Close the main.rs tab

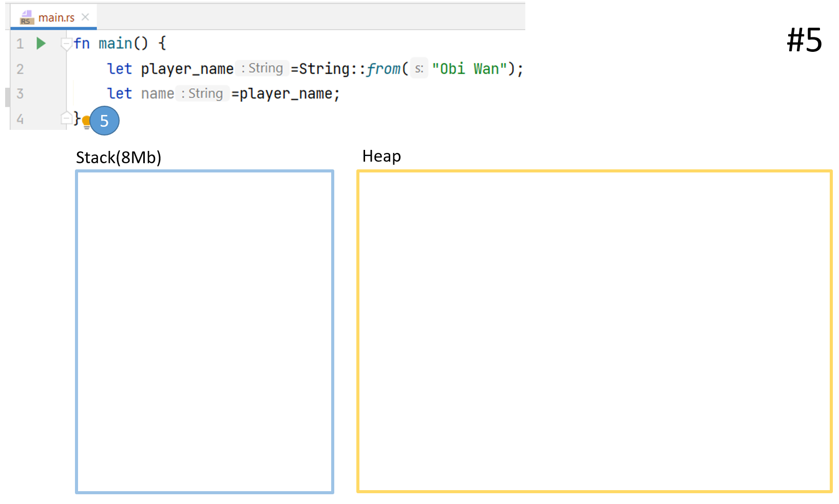click(85, 17)
